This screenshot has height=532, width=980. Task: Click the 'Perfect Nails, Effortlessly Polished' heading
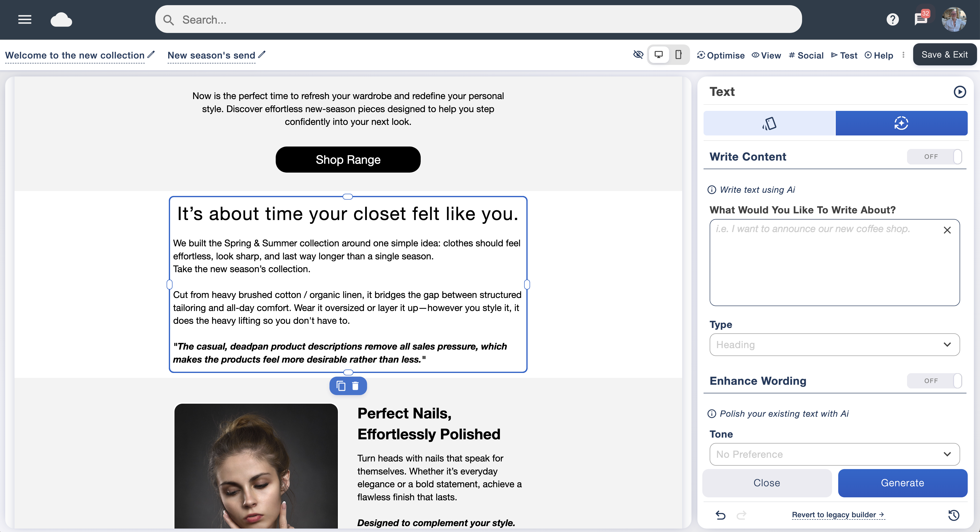click(x=429, y=424)
